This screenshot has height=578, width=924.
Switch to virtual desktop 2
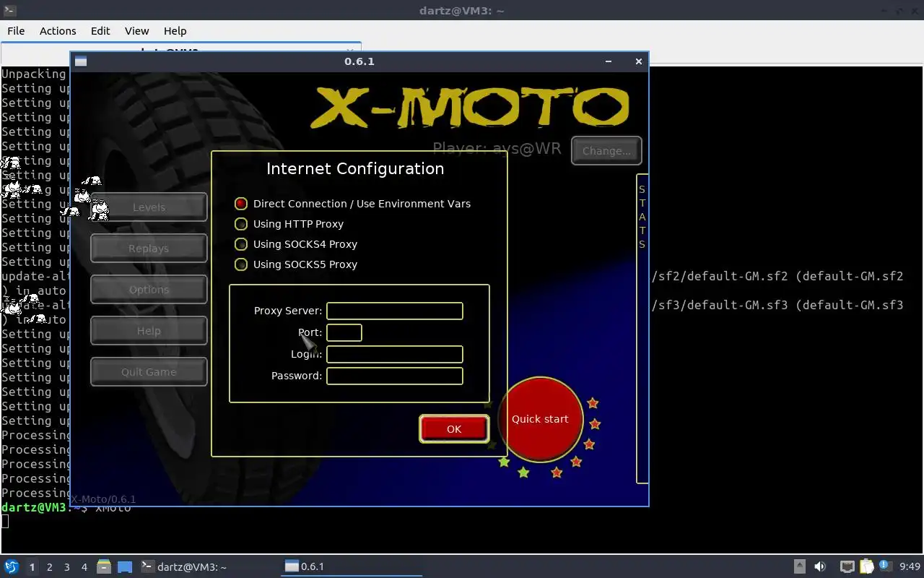pos(49,567)
